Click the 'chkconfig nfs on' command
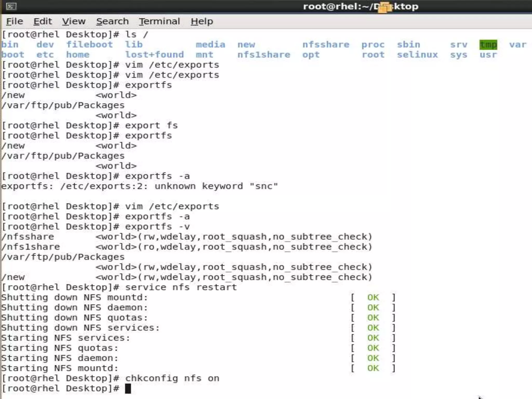The height and width of the screenshot is (399, 532). point(172,378)
